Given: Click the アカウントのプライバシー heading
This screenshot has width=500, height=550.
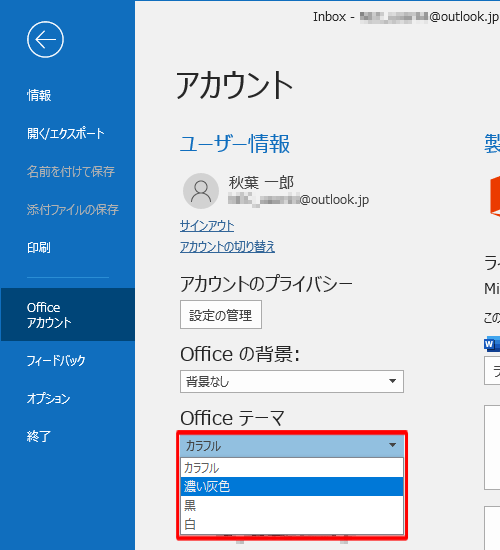Looking at the screenshot, I should point(266,283).
